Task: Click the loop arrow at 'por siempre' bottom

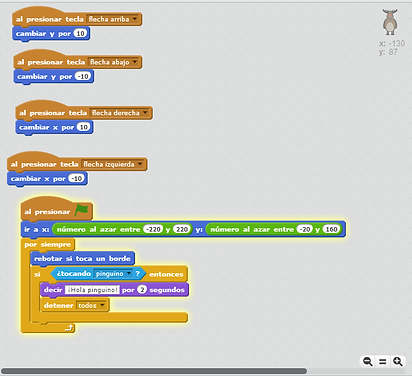Action: click(69, 328)
